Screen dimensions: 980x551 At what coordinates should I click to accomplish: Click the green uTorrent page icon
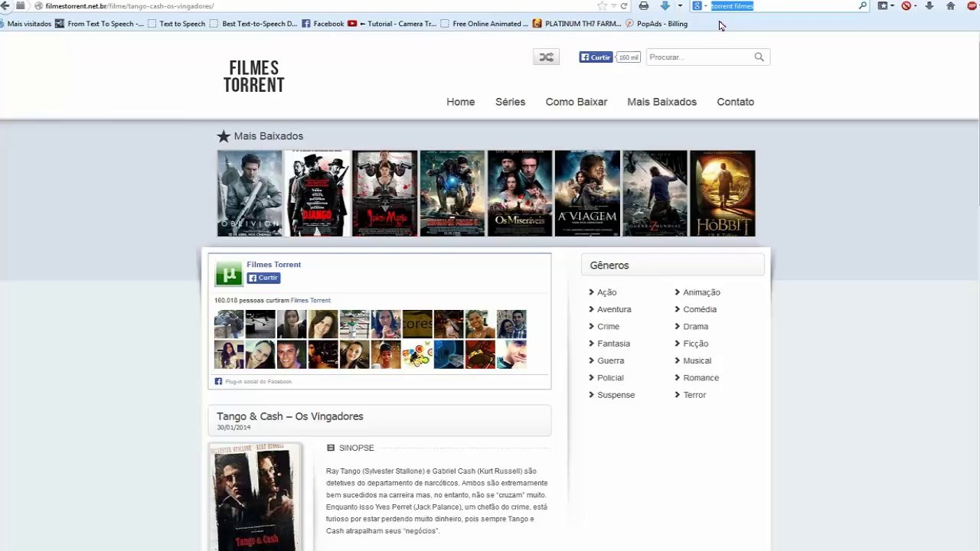click(229, 273)
